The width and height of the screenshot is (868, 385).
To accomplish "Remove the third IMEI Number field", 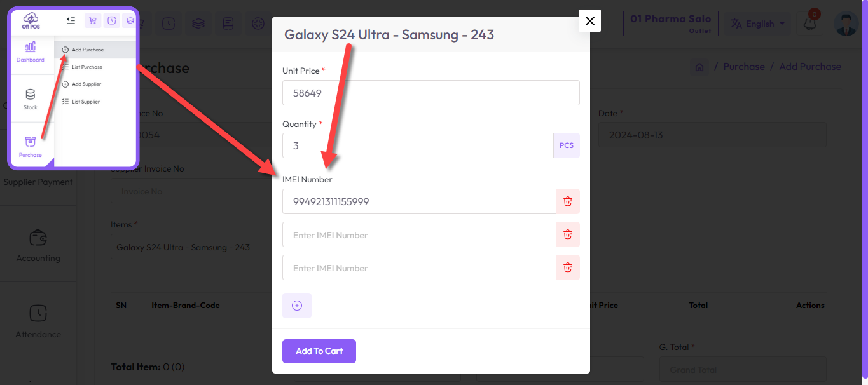I will (568, 267).
